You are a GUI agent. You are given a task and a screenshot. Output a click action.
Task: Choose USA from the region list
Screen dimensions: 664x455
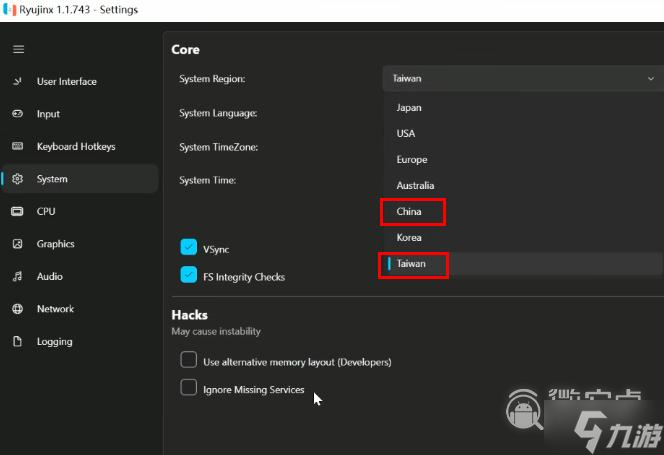click(x=523, y=133)
